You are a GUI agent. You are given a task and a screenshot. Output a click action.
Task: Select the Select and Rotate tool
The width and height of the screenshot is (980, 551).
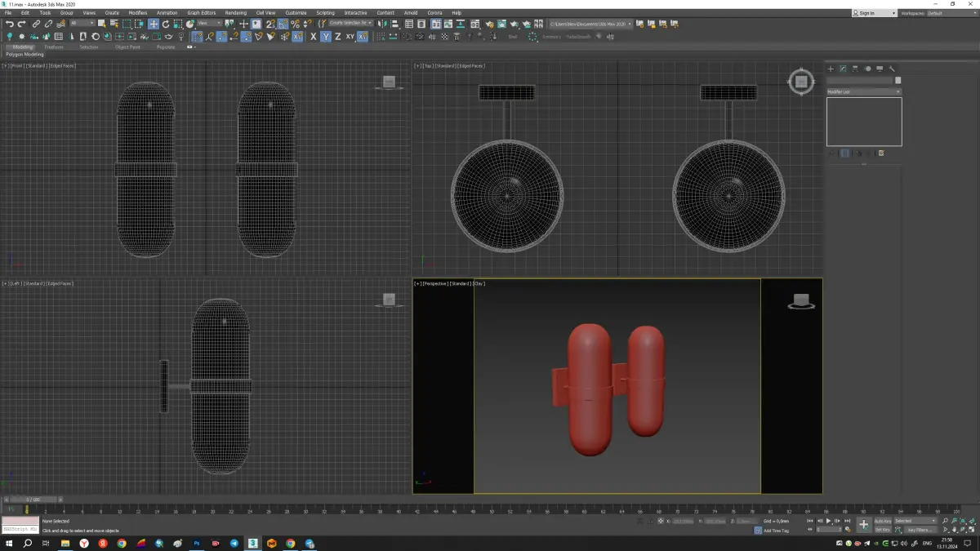[x=166, y=24]
